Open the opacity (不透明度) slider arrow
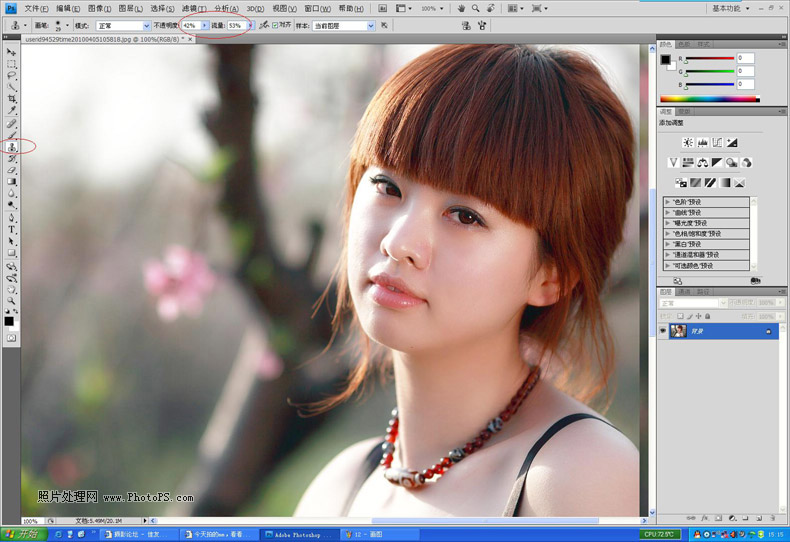The image size is (790, 542). [205, 25]
